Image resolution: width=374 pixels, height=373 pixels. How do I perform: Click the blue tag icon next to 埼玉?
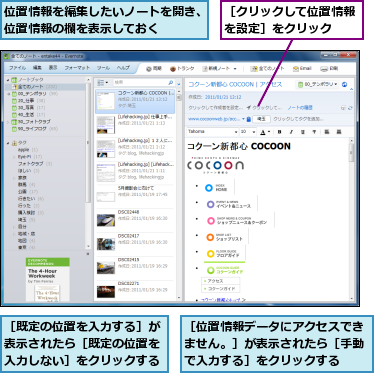point(249,119)
